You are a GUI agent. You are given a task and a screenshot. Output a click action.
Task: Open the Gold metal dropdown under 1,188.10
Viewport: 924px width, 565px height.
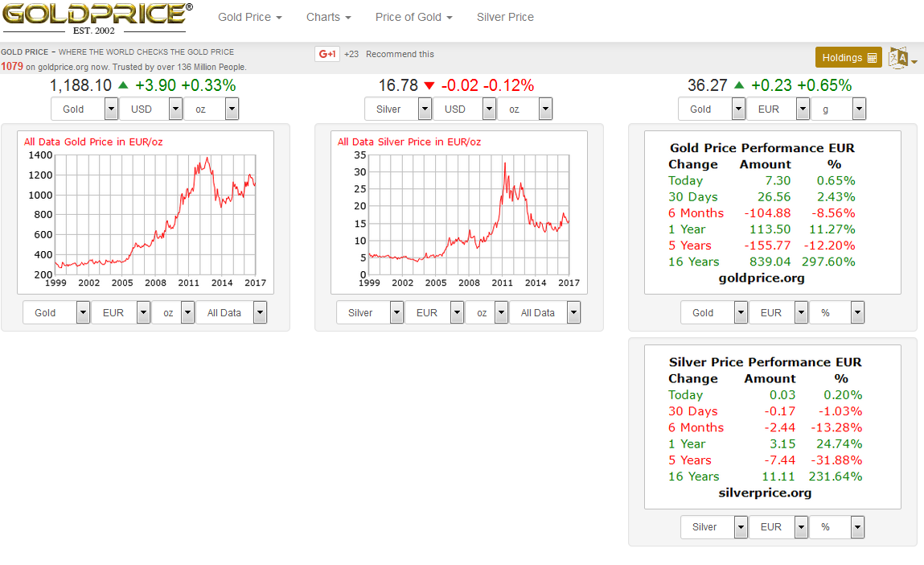click(x=85, y=109)
